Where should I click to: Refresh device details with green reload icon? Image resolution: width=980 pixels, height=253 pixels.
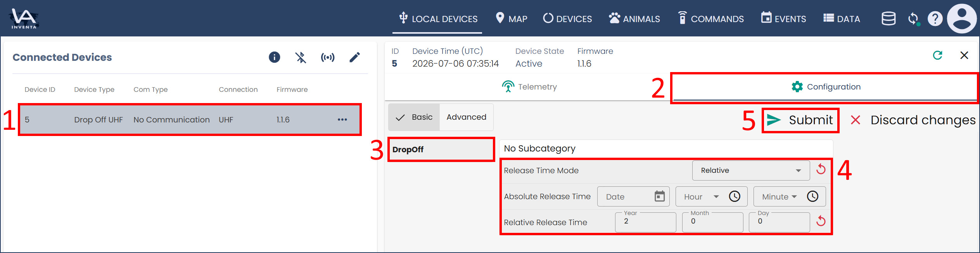937,55
